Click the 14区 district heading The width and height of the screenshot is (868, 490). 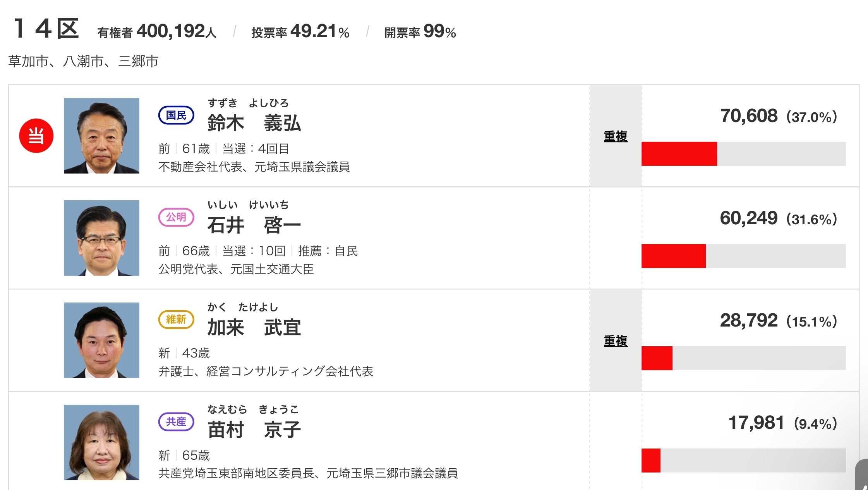pyautogui.click(x=46, y=29)
